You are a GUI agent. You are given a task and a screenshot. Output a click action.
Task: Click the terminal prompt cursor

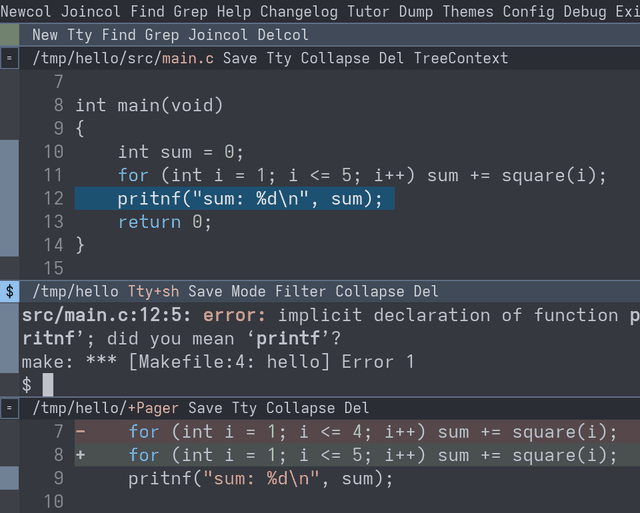[48, 384]
